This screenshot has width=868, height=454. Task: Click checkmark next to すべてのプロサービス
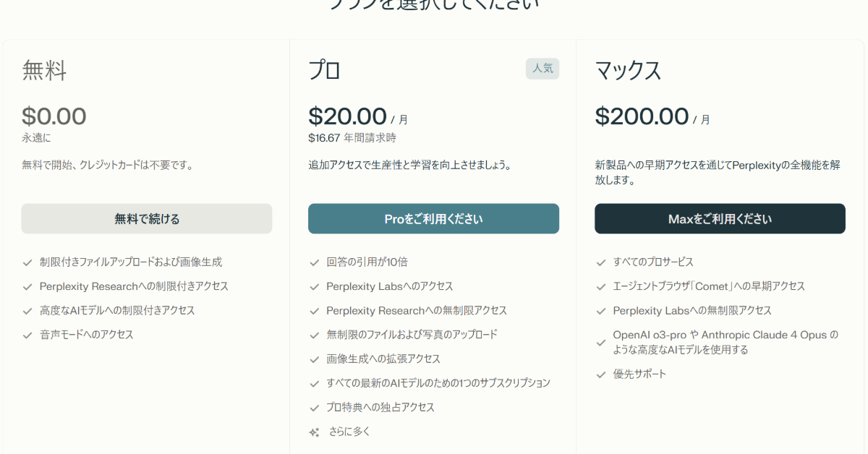coord(600,262)
